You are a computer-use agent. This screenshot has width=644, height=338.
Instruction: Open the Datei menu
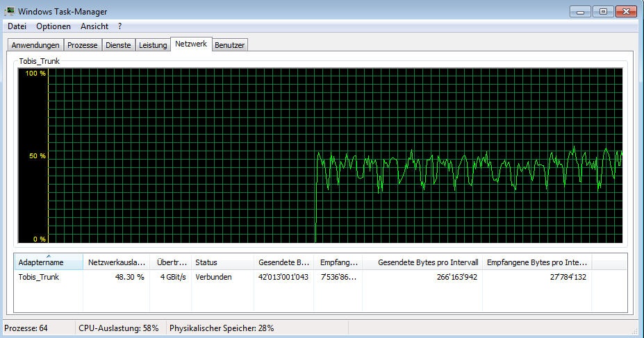click(x=17, y=26)
